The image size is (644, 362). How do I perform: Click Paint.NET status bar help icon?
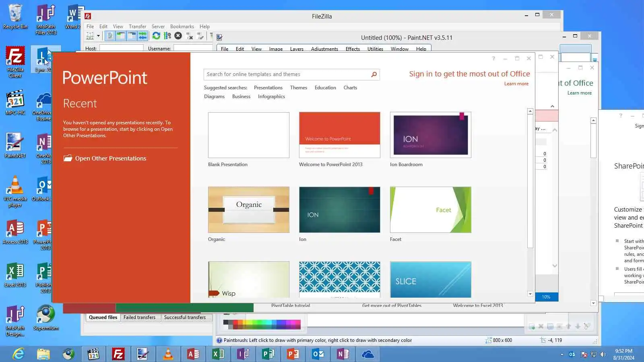pyautogui.click(x=219, y=340)
